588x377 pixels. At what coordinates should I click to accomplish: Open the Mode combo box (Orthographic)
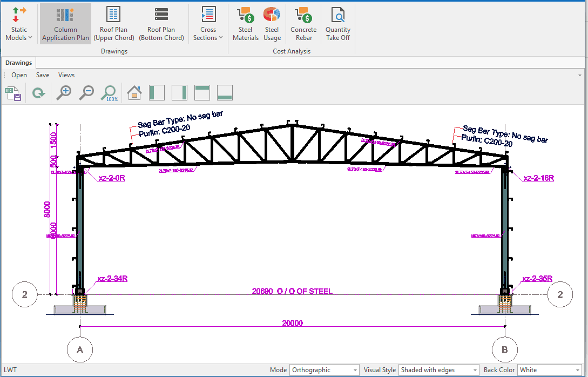click(x=324, y=370)
